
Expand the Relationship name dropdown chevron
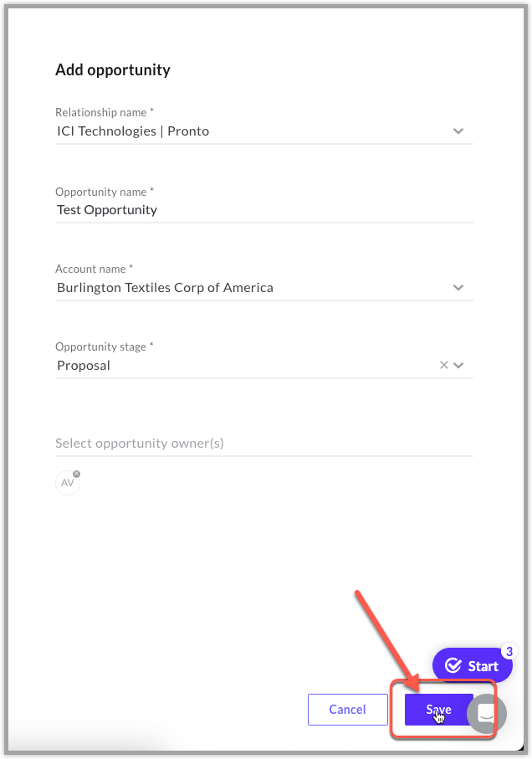point(458,131)
